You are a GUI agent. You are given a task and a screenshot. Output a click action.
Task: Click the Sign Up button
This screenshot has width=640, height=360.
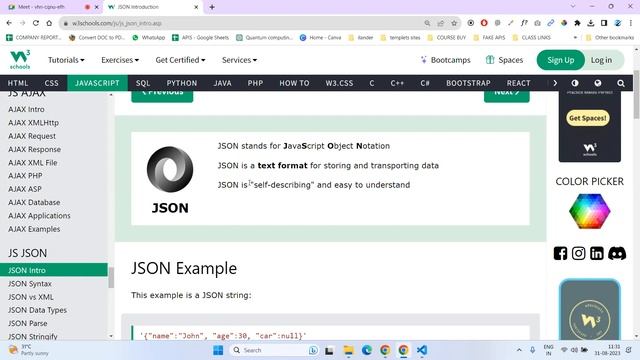[560, 60]
